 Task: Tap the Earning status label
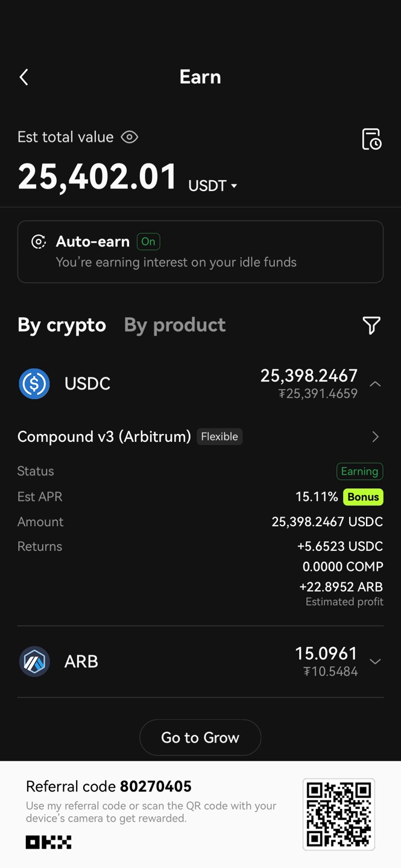click(x=359, y=471)
